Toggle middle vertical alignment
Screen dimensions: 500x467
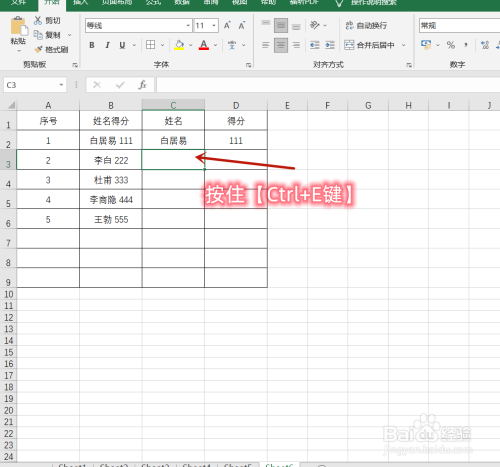pos(281,25)
